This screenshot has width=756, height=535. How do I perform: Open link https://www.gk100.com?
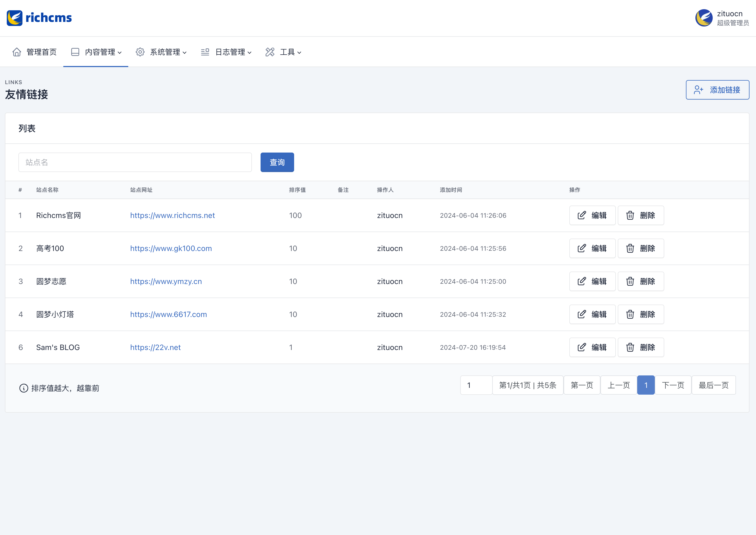pos(171,248)
